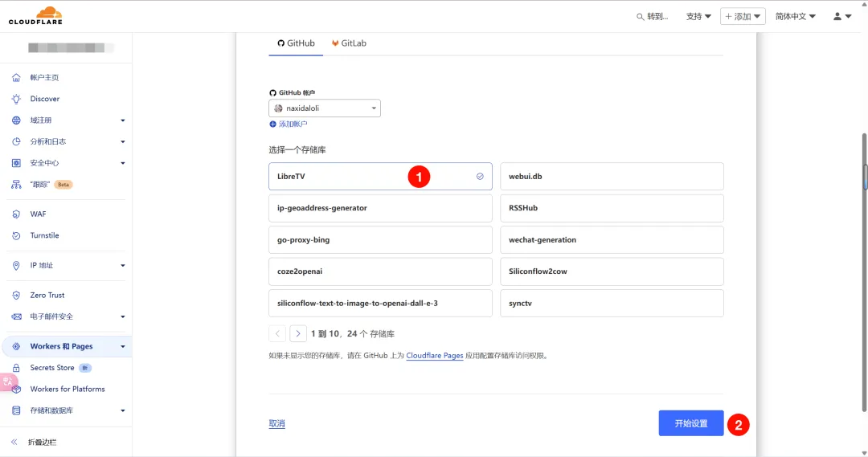
Task: Open Zero Trust in the sidebar
Action: tap(47, 296)
